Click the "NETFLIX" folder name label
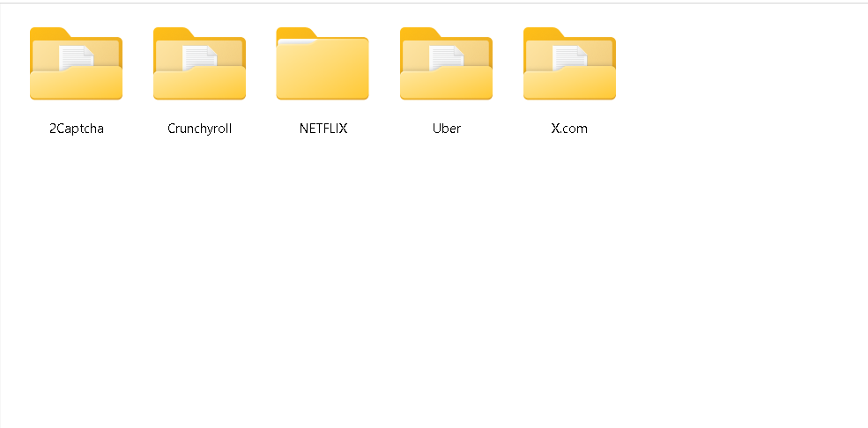Image resolution: width=868 pixels, height=428 pixels. point(323,129)
